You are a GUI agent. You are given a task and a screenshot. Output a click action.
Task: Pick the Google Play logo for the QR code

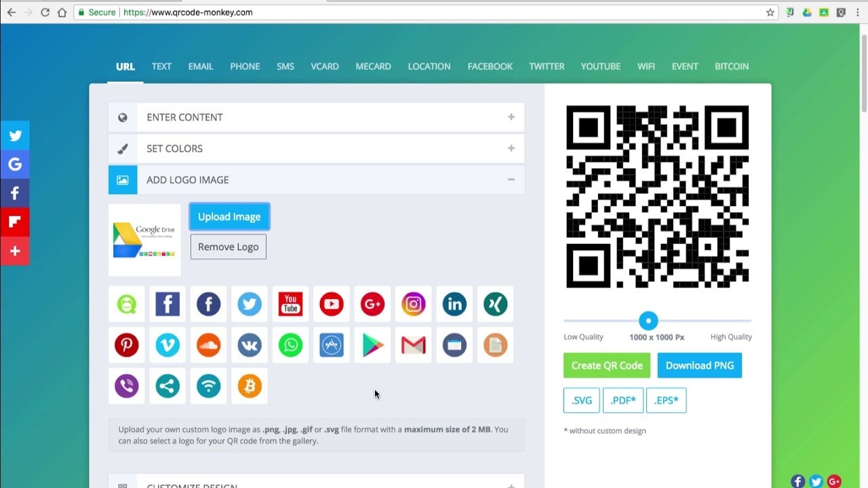(372, 345)
